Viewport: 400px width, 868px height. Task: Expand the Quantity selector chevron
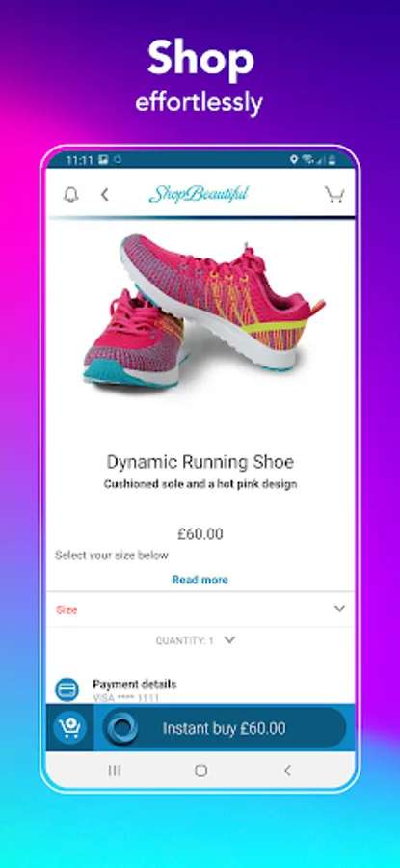tap(229, 640)
